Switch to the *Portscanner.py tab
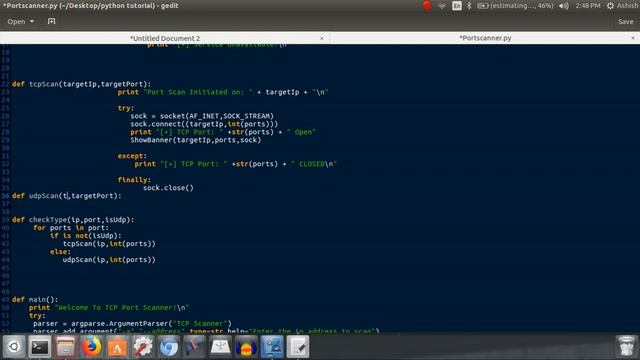 tap(485, 38)
